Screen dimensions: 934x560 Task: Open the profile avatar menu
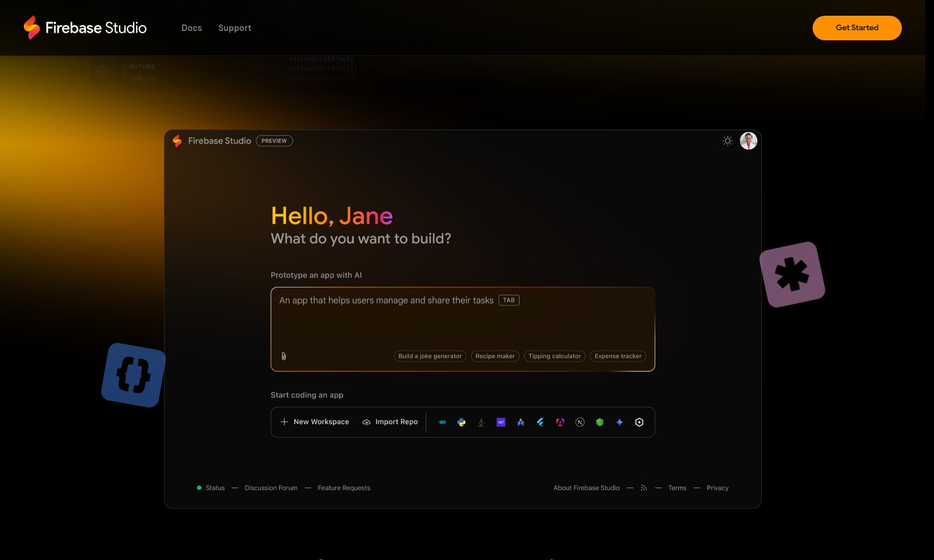tap(748, 141)
